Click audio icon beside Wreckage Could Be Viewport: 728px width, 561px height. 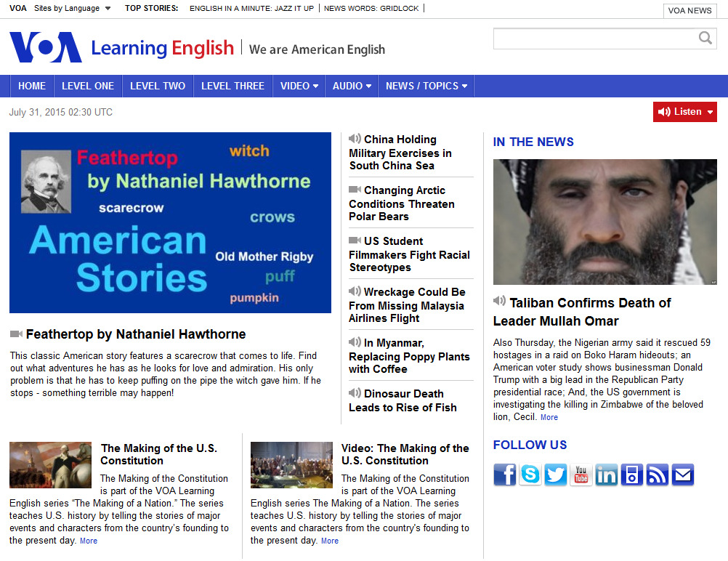[355, 291]
